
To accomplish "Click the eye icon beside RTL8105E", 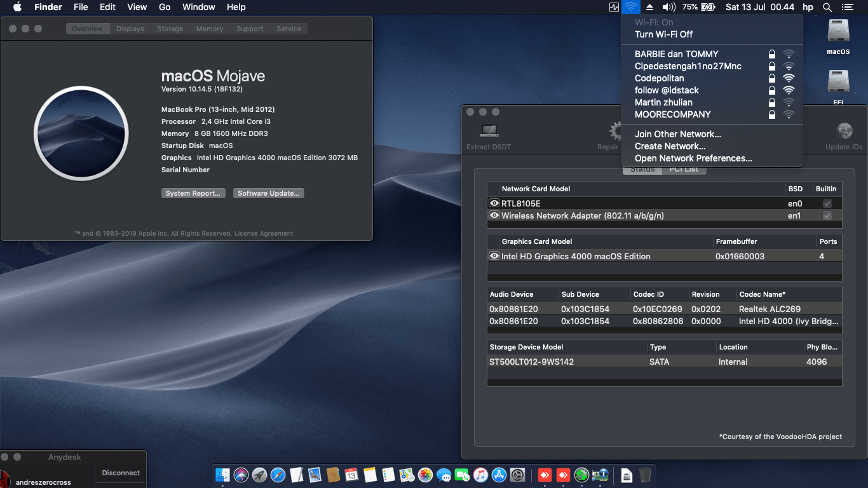I will 494,203.
